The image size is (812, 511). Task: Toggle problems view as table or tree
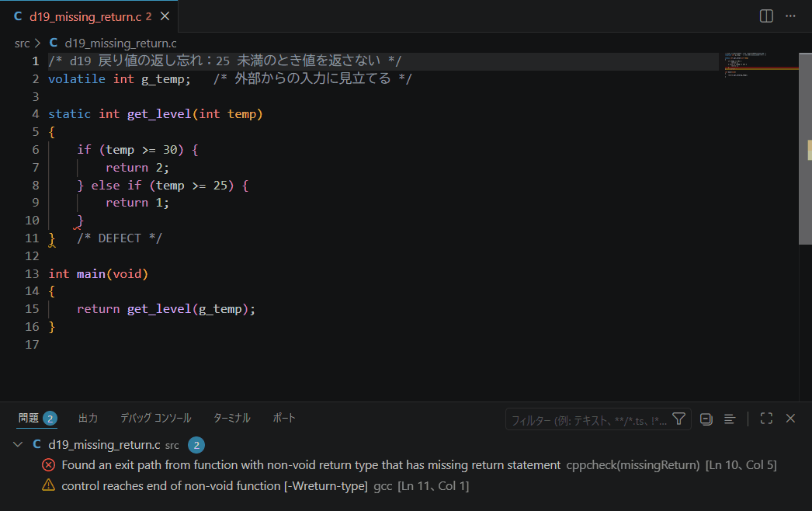click(x=730, y=419)
